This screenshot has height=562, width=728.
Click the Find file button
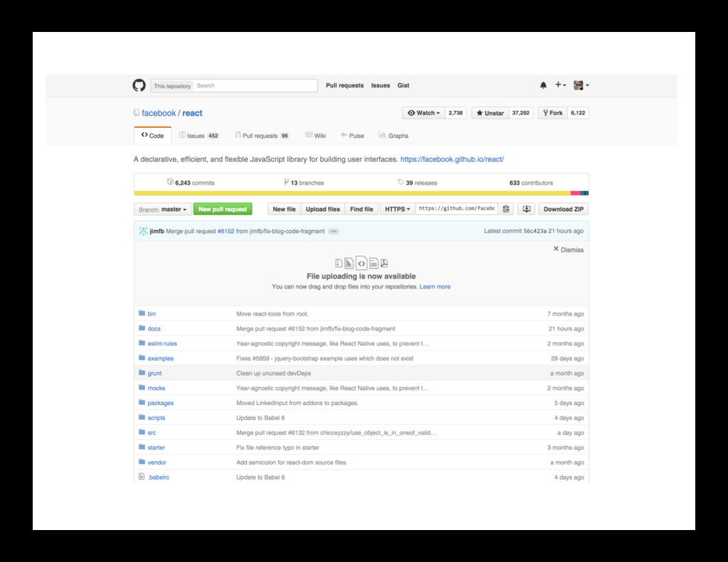[x=362, y=210]
